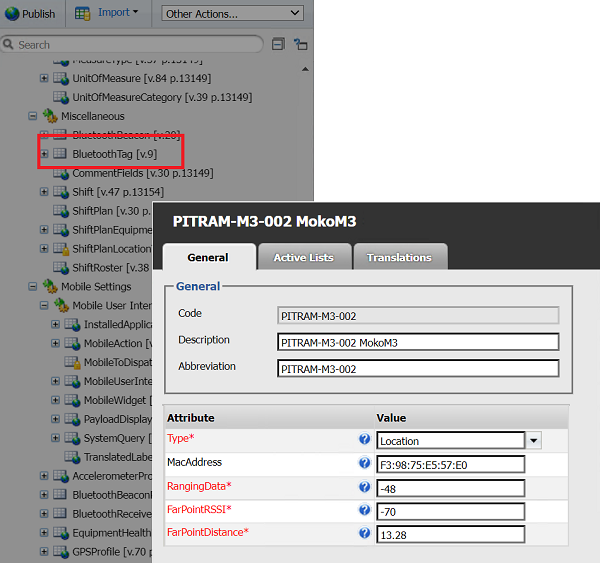Click the RangingData help icon

[x=364, y=487]
